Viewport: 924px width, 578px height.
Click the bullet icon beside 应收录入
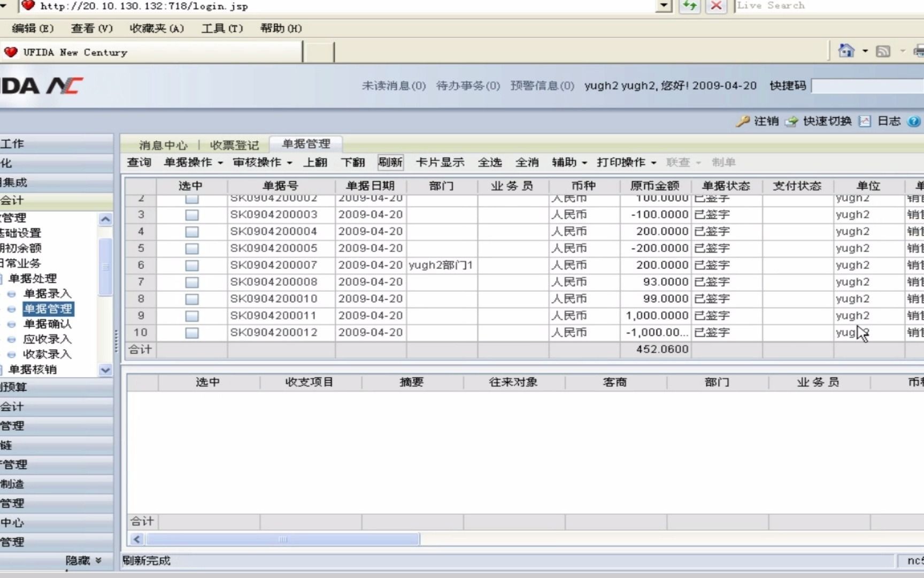click(x=11, y=339)
